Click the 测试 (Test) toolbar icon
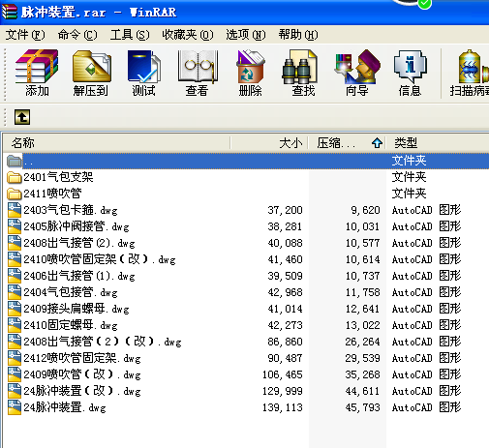489x448 pixels. tap(144, 66)
